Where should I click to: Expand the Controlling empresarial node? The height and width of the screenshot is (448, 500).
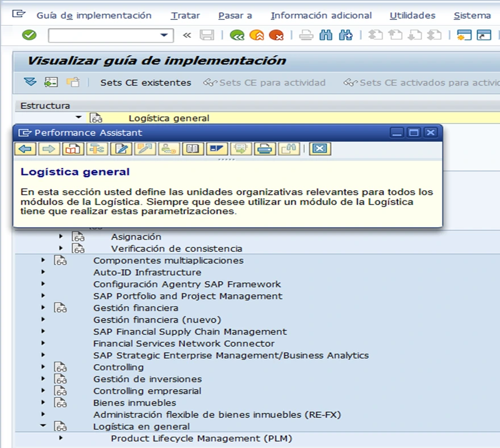click(x=43, y=390)
